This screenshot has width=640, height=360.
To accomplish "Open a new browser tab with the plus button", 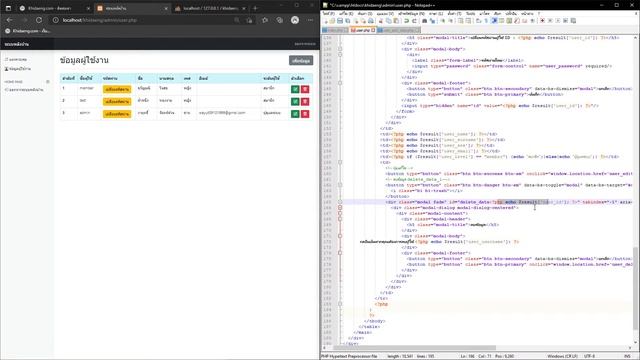I will [255, 8].
